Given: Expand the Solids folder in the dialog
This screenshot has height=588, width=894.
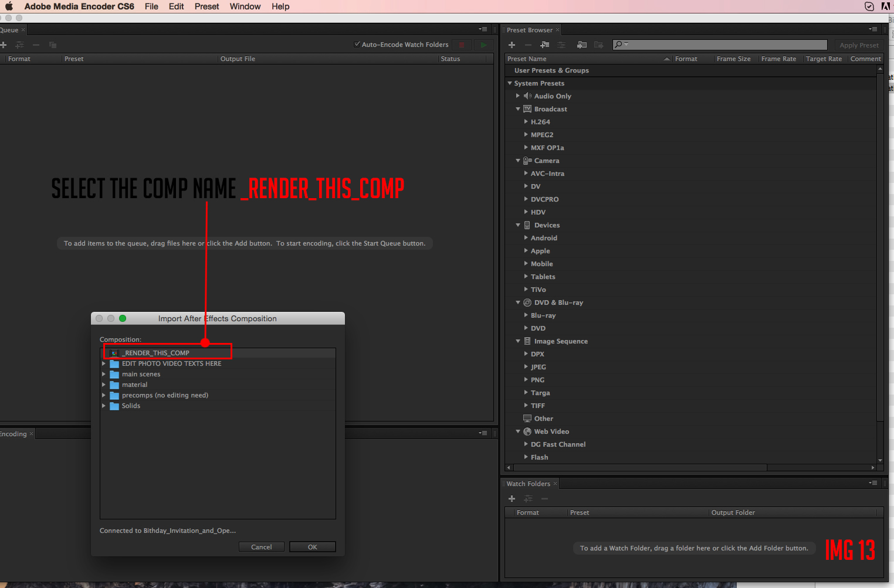Looking at the screenshot, I should 104,406.
